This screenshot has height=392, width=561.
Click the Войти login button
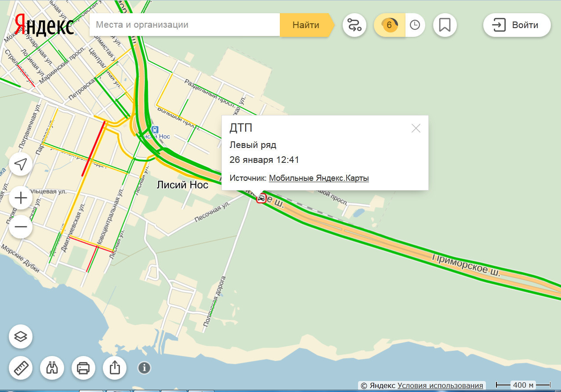pyautogui.click(x=517, y=25)
